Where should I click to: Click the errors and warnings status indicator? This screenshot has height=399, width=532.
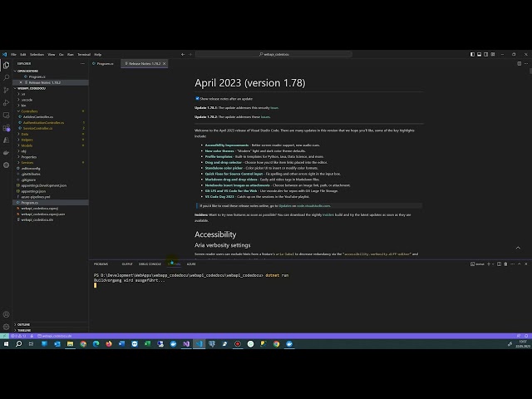coord(18,336)
